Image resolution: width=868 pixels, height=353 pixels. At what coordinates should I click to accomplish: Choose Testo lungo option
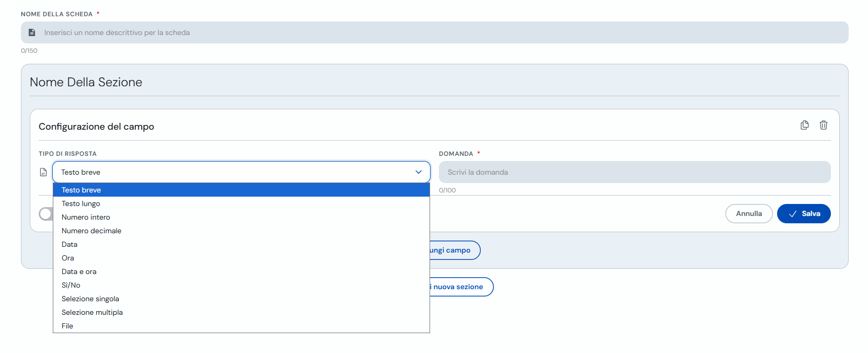[x=241, y=203]
